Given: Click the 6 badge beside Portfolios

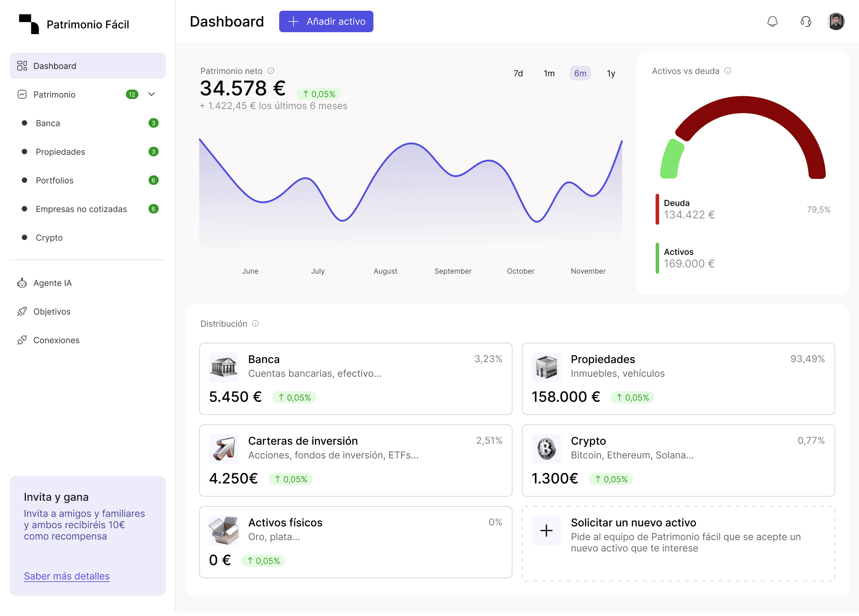Looking at the screenshot, I should click(x=154, y=180).
